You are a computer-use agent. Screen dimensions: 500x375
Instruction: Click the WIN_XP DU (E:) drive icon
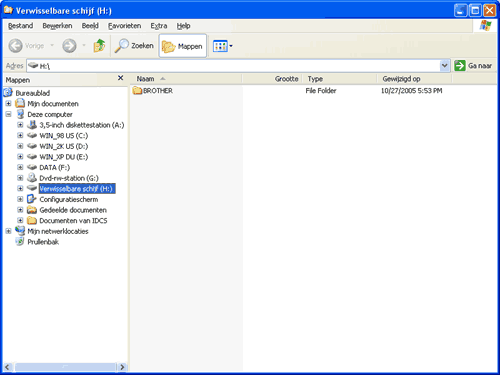(32, 157)
